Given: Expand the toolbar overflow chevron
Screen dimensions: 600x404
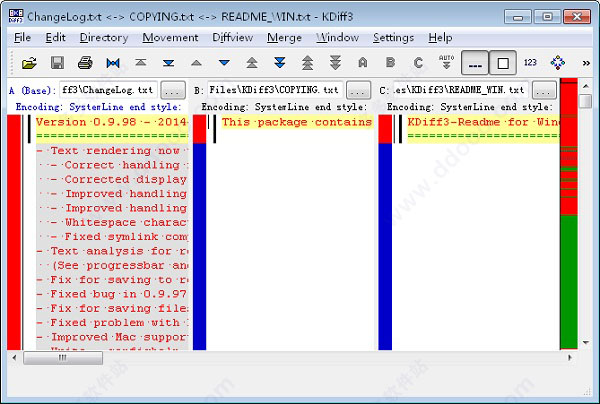Looking at the screenshot, I should (x=586, y=63).
